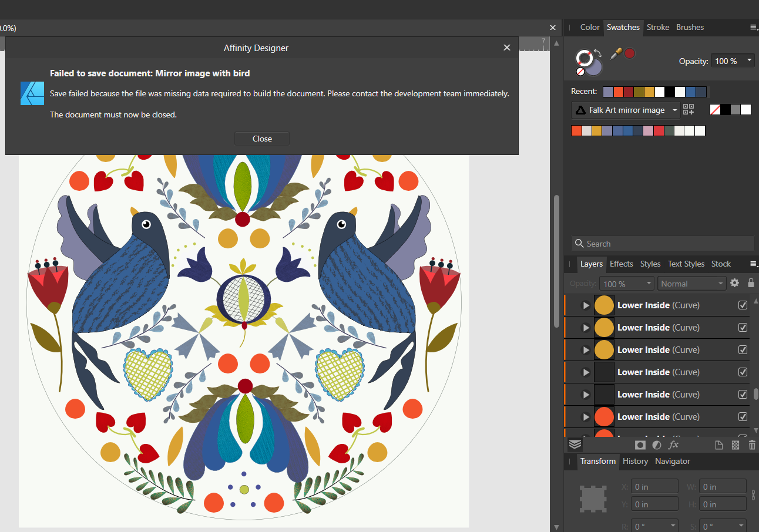
Task: Expand the topmost Lower Inside layer
Action: (586, 305)
